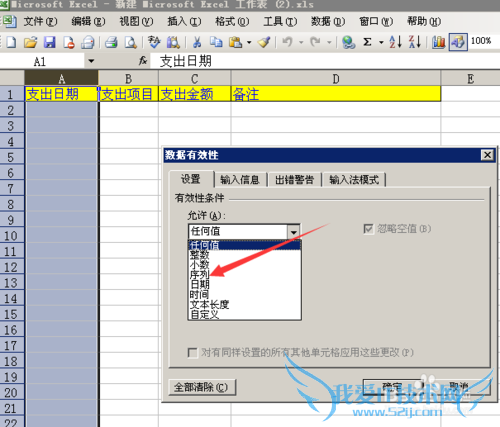This screenshot has width=500, height=427.
Task: Toggle the 忽略空值 checkbox
Action: tap(368, 229)
